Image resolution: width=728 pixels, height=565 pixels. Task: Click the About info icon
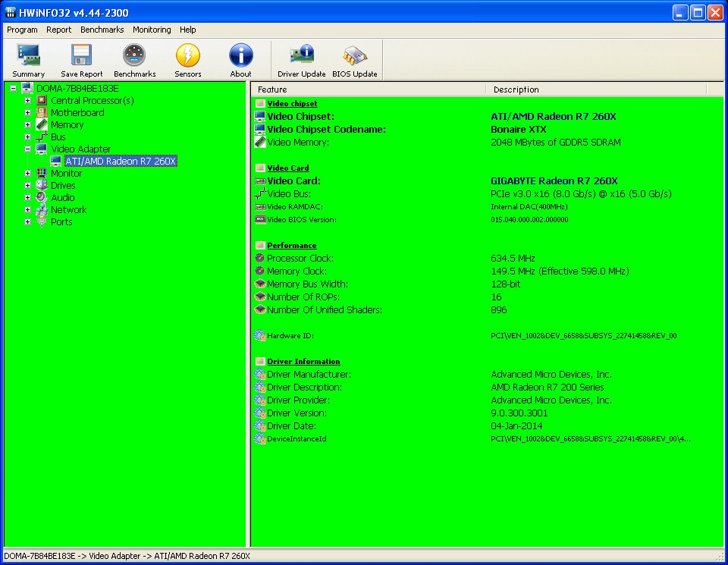pos(240,56)
